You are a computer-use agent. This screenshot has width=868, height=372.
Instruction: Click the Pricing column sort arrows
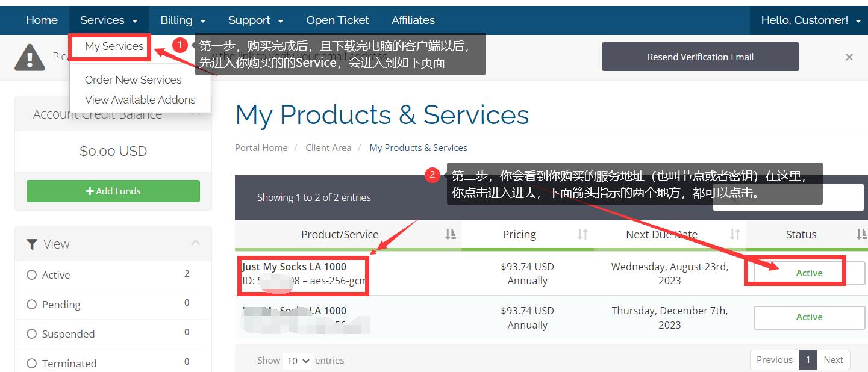point(582,234)
